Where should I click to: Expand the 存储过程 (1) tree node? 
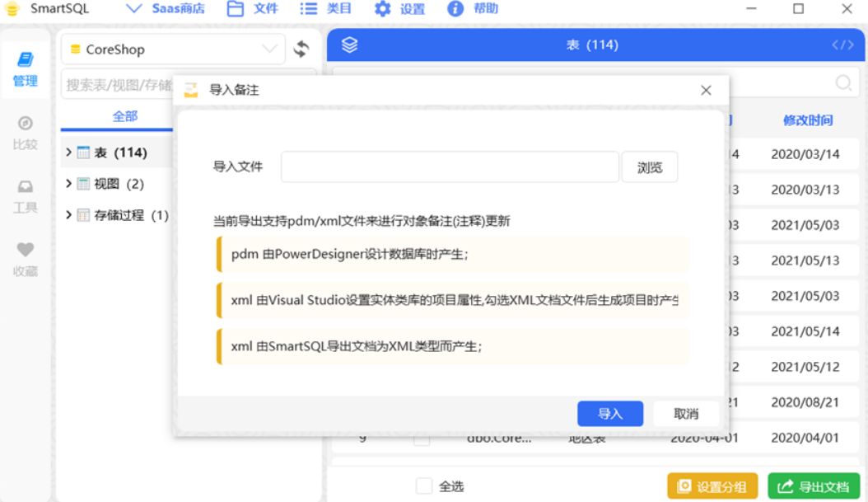68,215
